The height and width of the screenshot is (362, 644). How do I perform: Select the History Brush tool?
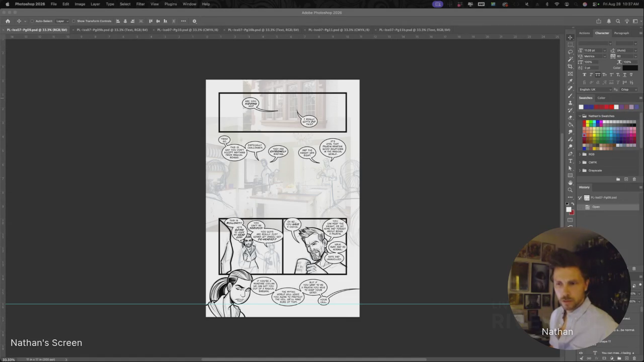coord(570,110)
